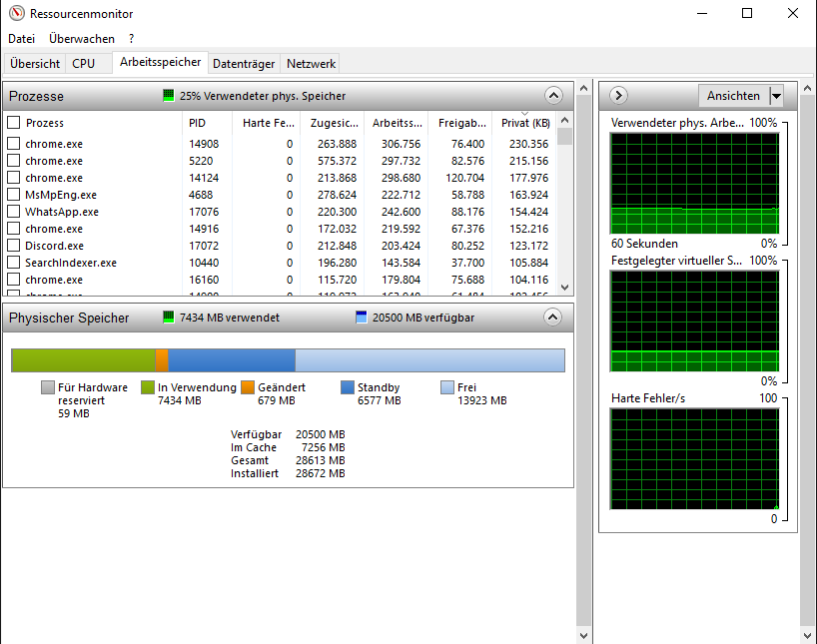Sort by the PID column header
The width and height of the screenshot is (817, 644).
207,123
